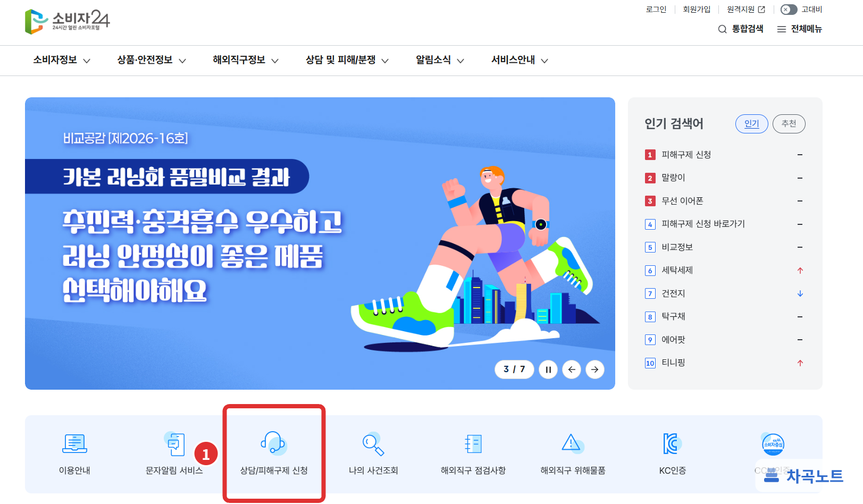Image resolution: width=863 pixels, height=504 pixels.
Task: Expand the 해외직구정보 menu
Action: coord(246,60)
